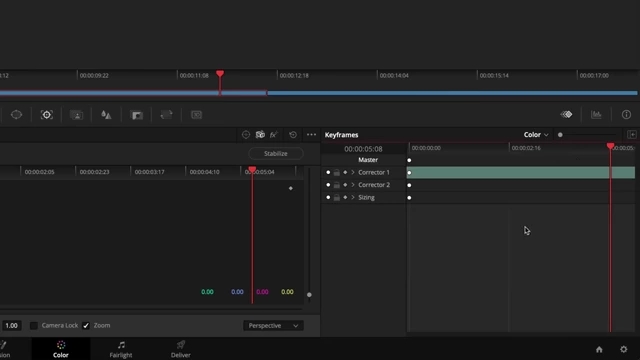Viewport: 640px width, 360px height.
Task: Expand the Corrector 1 track chevron
Action: tap(353, 172)
